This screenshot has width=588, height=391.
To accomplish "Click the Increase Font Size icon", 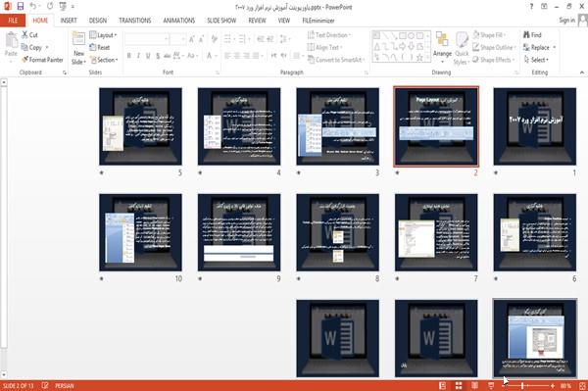I will tap(192, 39).
